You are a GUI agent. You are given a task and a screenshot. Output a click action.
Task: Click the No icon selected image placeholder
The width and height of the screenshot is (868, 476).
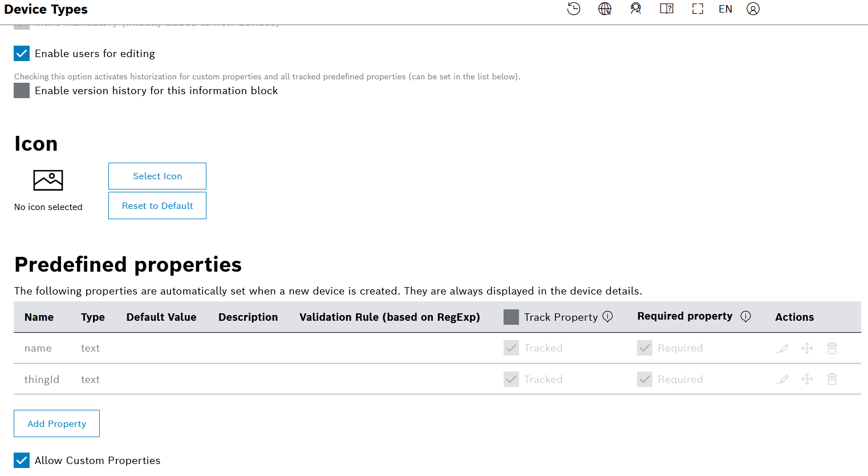(48, 180)
